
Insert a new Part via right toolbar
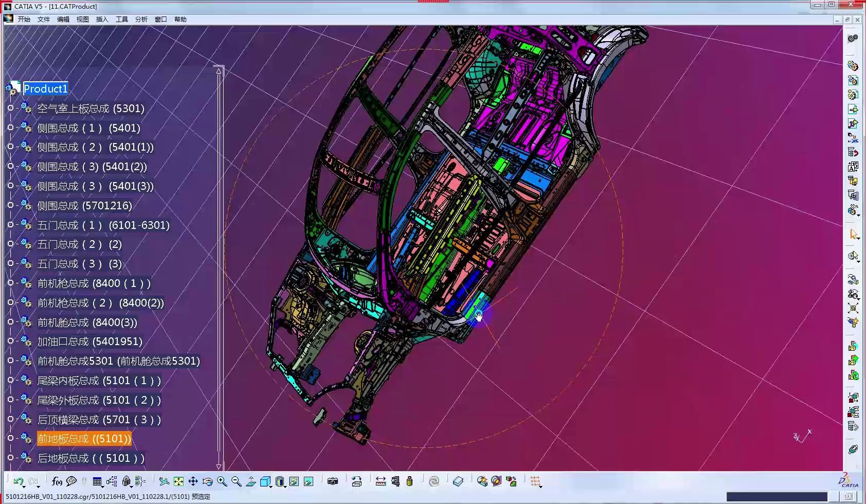853,95
